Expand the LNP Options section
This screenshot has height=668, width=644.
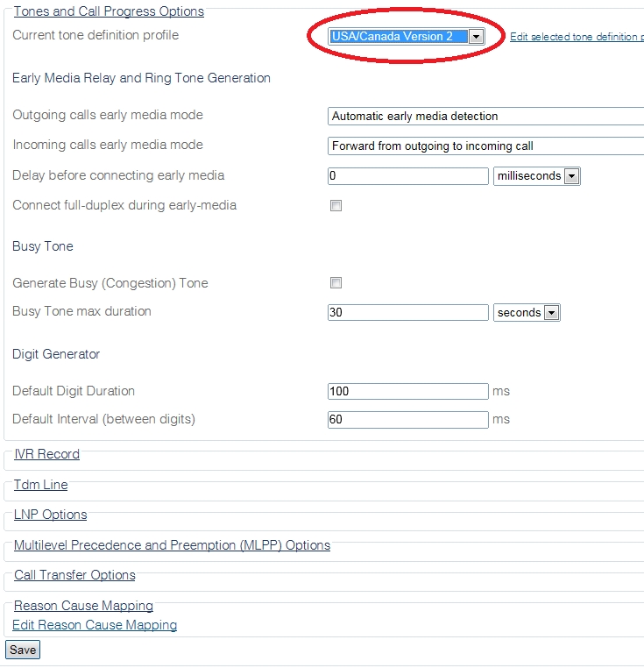tap(50, 515)
